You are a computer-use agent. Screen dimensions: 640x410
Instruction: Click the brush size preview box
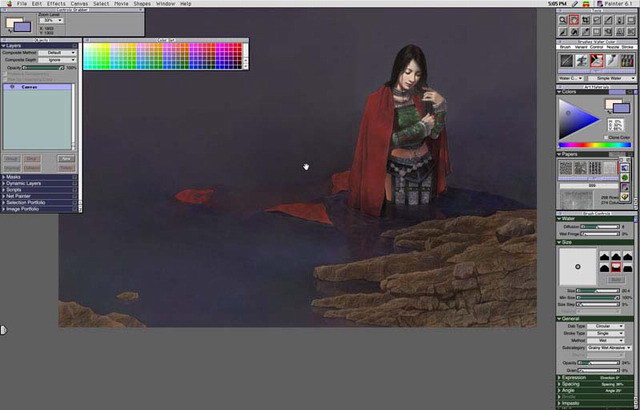tap(578, 267)
